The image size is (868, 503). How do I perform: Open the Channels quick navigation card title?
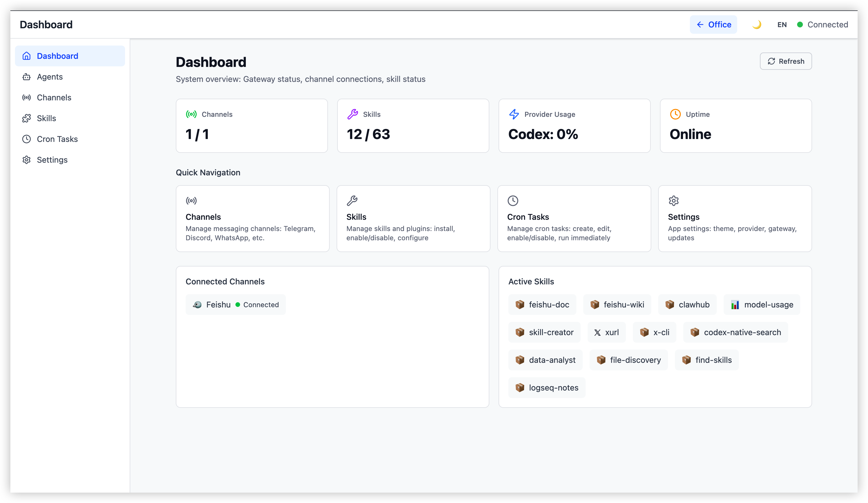203,217
